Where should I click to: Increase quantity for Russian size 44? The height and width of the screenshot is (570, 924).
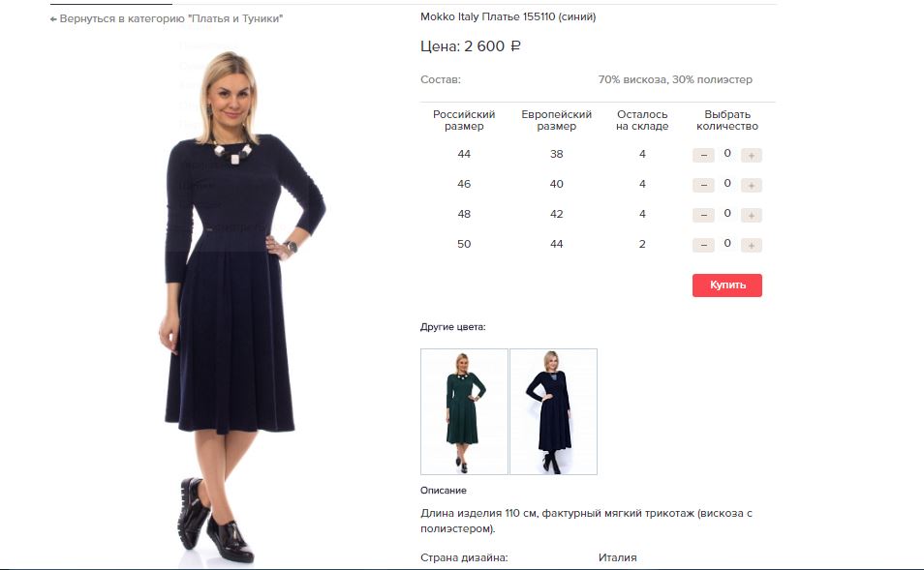(x=752, y=156)
